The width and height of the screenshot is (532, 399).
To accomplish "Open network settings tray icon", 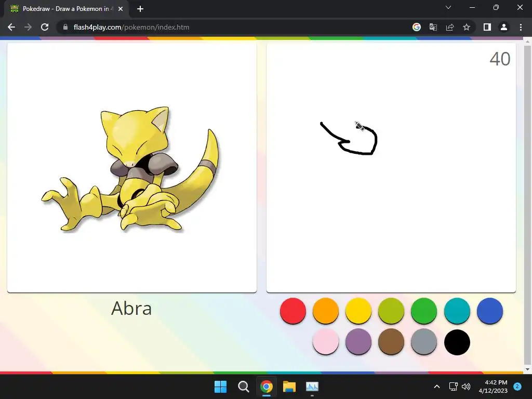I will [x=453, y=387].
